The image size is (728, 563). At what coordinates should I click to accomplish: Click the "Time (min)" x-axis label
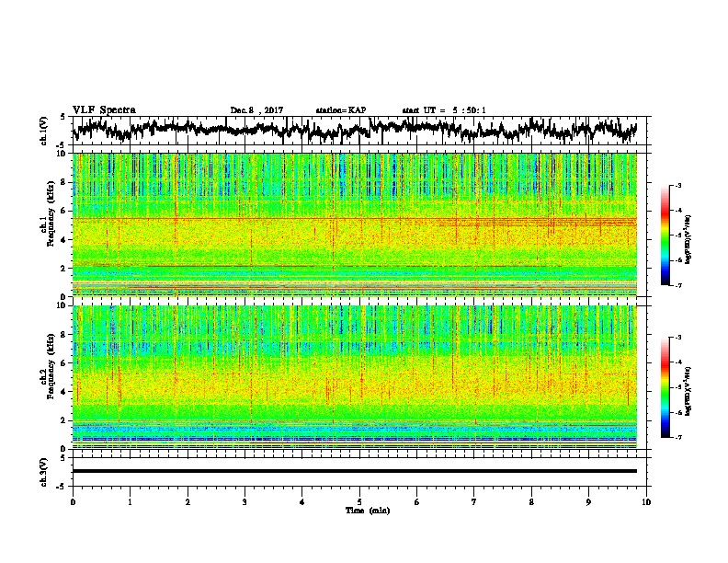pos(368,511)
